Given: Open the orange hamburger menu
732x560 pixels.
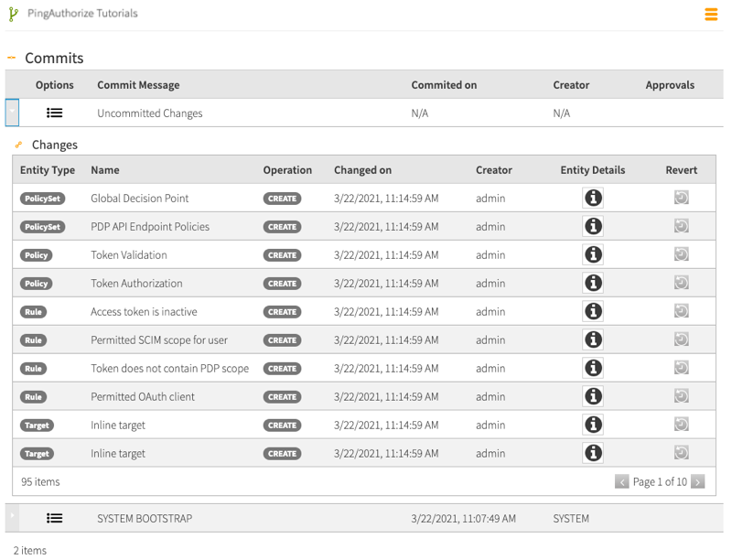Looking at the screenshot, I should click(x=711, y=15).
